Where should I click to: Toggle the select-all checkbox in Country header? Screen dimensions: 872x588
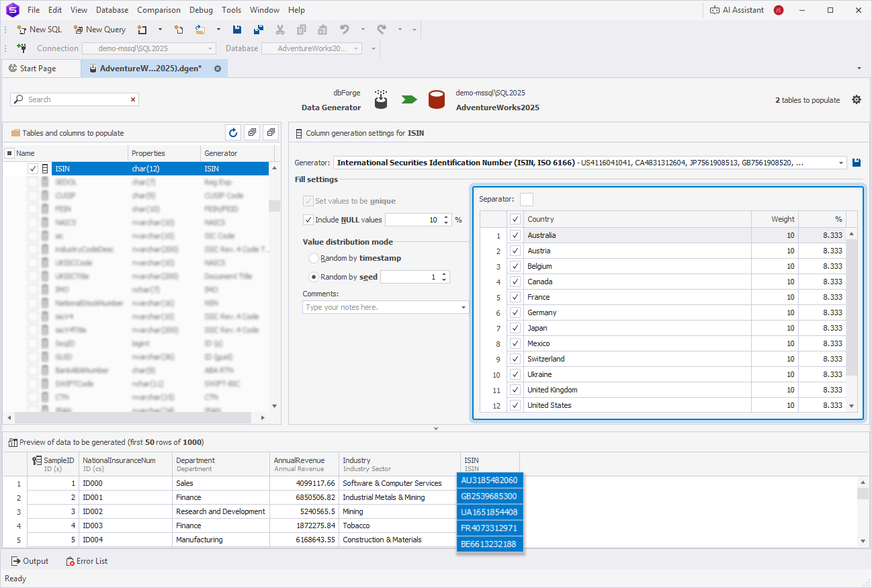tap(515, 219)
